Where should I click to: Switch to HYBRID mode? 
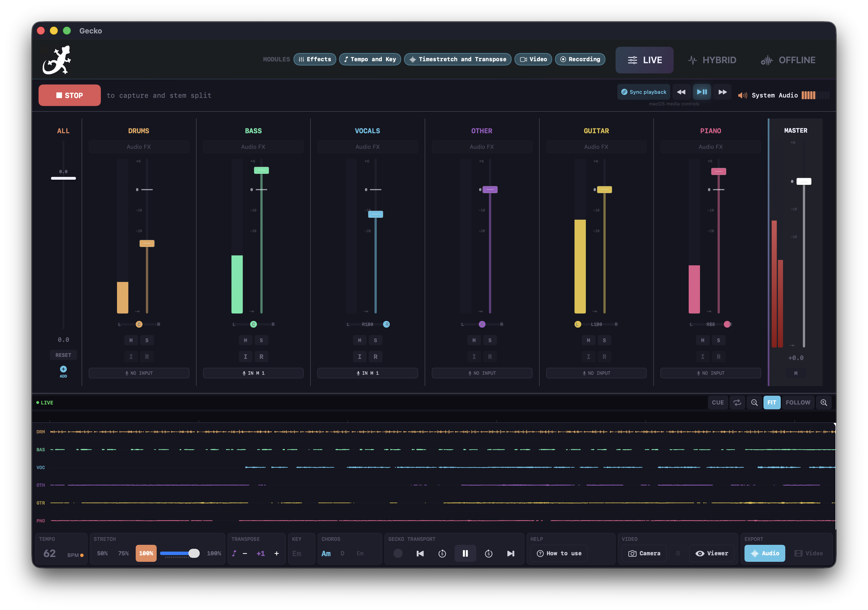pyautogui.click(x=712, y=60)
